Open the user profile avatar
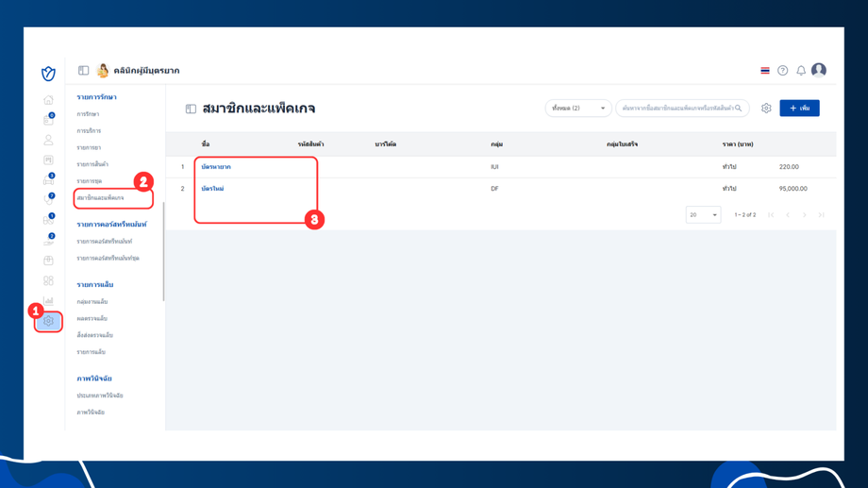 [819, 70]
